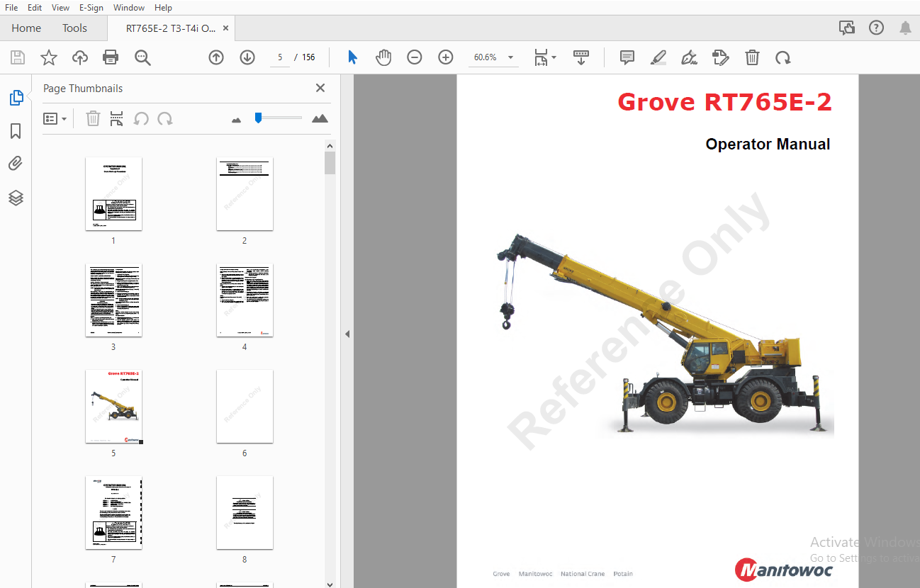Adjust the thumbnail size slider

pos(259,118)
